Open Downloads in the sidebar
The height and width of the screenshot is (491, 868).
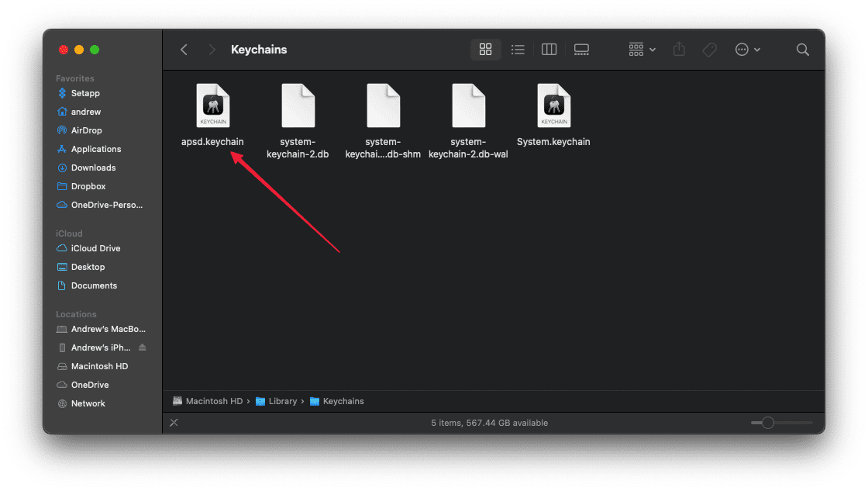[x=93, y=168]
